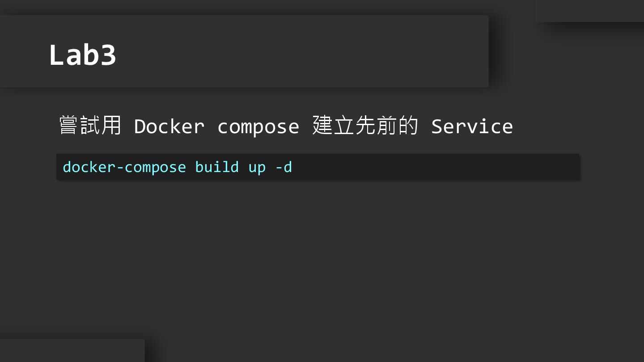644x362 pixels.
Task: Click the Lab3 slide title
Action: (82, 55)
